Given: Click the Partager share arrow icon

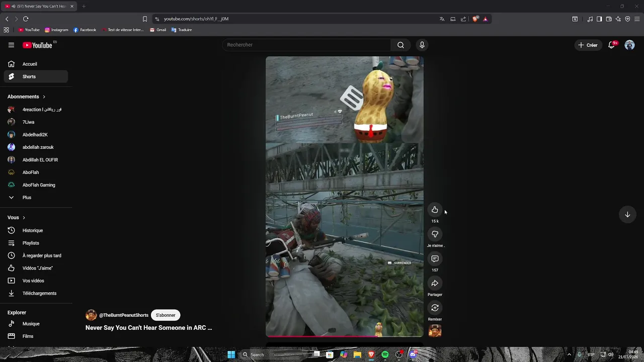Looking at the screenshot, I should (435, 284).
